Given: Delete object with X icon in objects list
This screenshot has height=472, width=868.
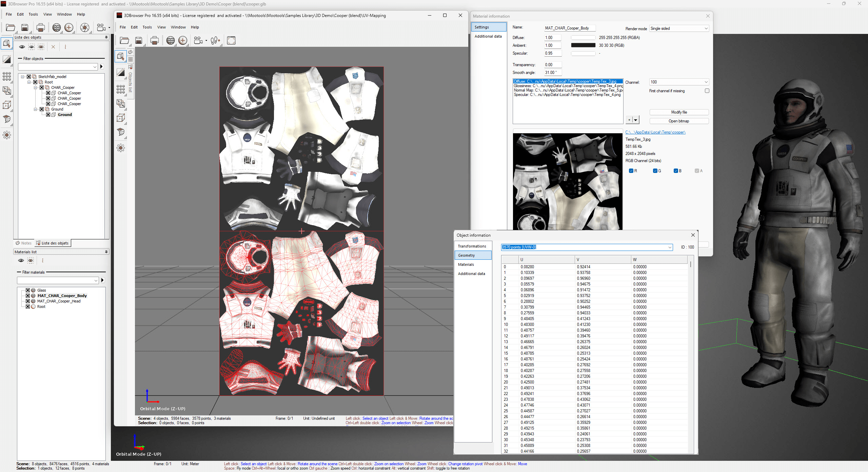Looking at the screenshot, I should 53,47.
